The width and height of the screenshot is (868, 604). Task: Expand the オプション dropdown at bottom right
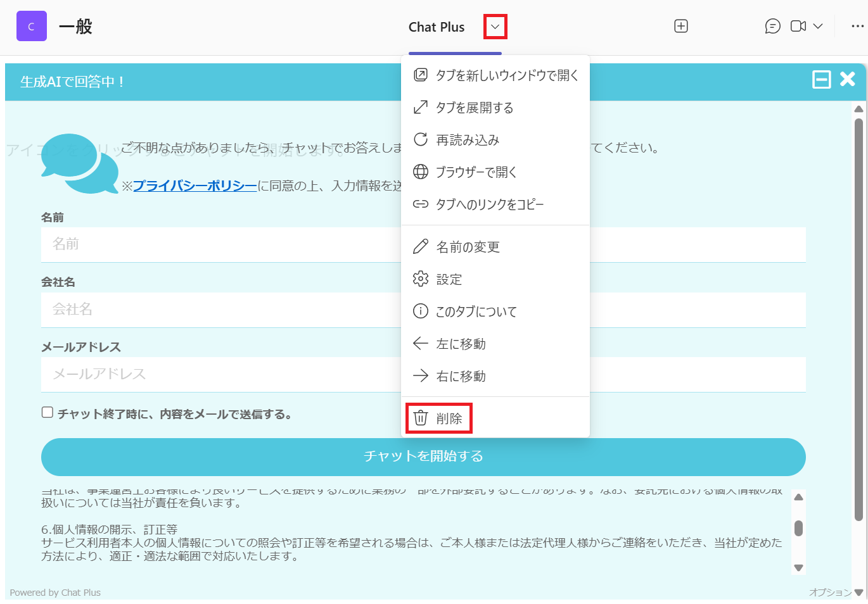tap(836, 593)
